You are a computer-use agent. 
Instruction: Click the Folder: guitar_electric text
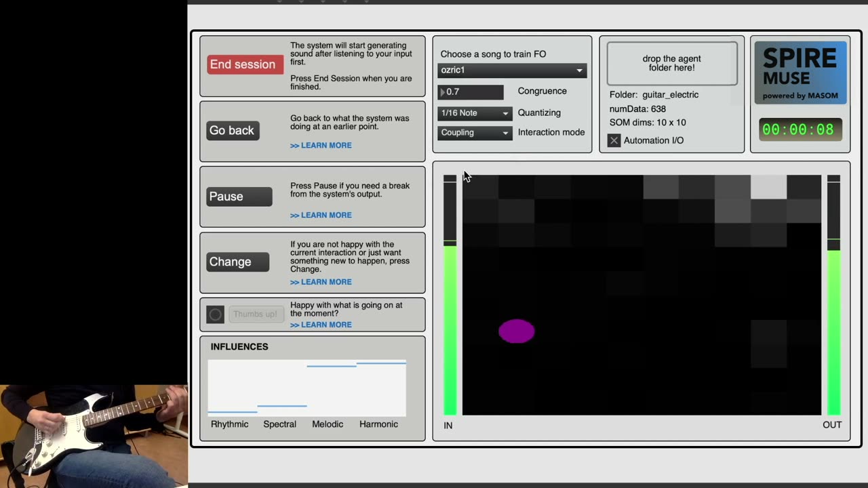tap(654, 95)
